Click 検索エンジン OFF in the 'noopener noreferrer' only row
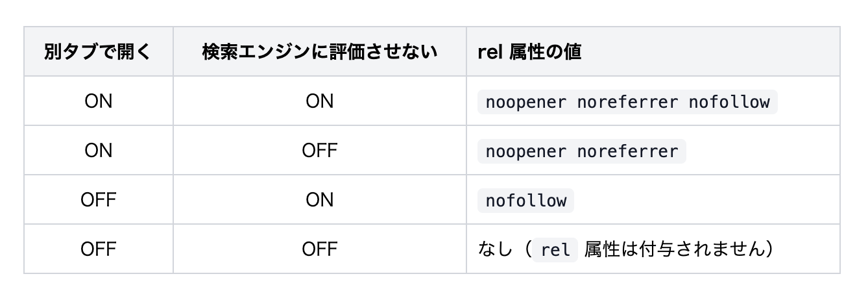The image size is (868, 300). tap(319, 151)
